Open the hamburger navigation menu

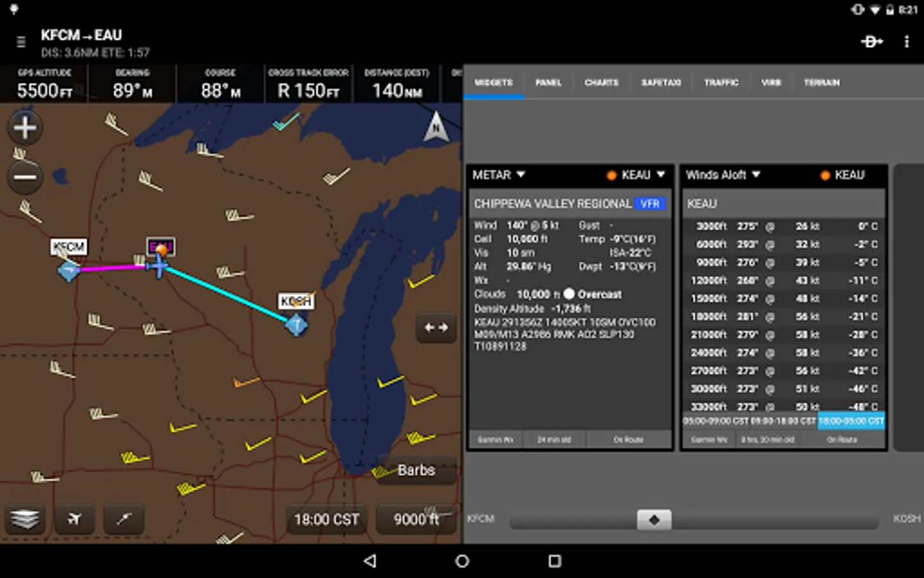[x=21, y=42]
